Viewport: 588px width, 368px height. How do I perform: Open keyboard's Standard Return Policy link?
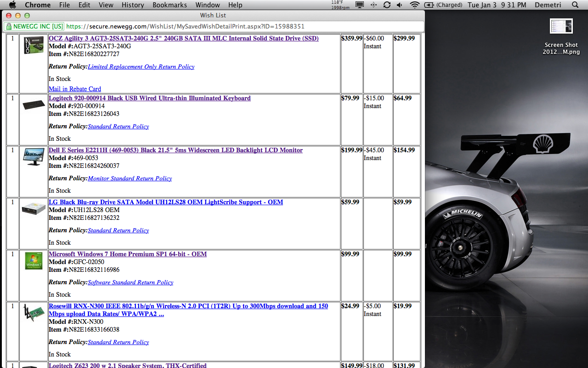118,126
